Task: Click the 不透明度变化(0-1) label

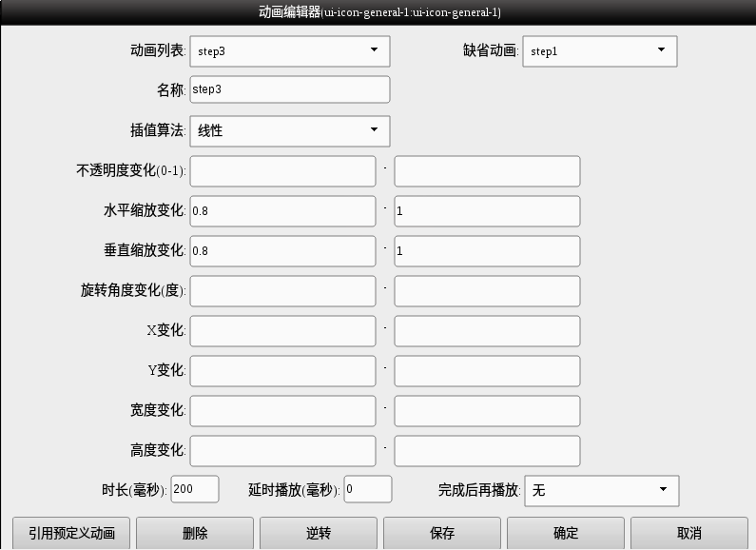Action: tap(131, 170)
